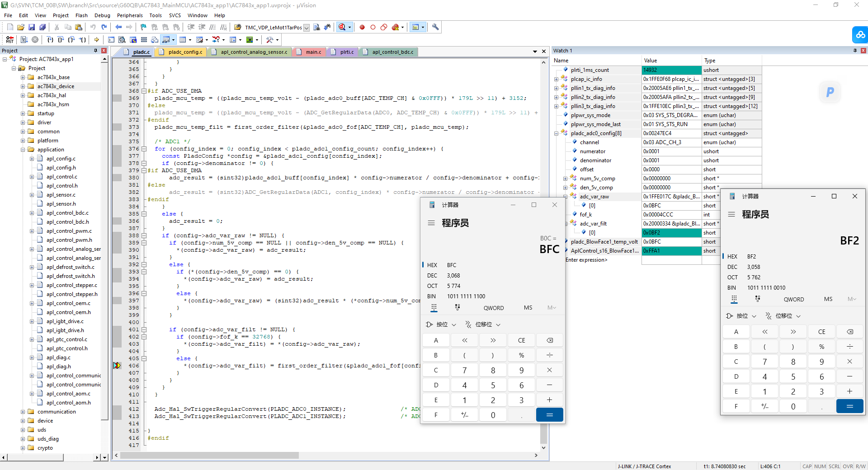Open the 按位 bitwise dropdown in left calculator

point(441,324)
